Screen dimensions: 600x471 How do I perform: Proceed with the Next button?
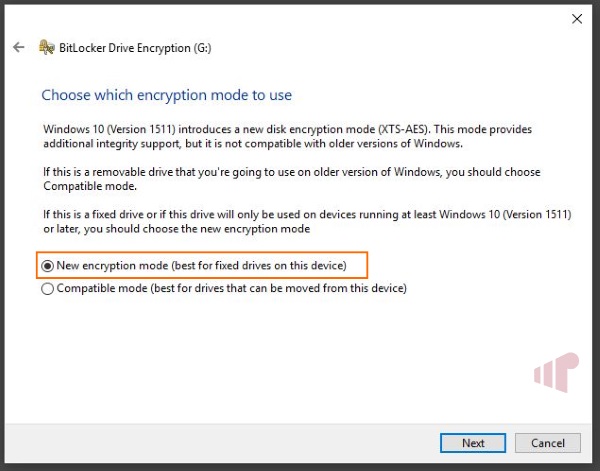473,443
